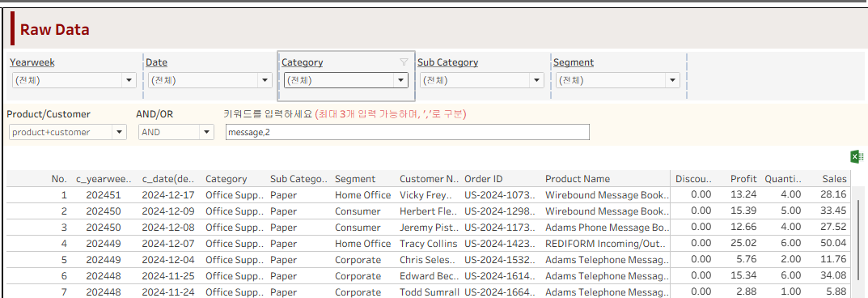Click the Order ID column header

point(483,179)
